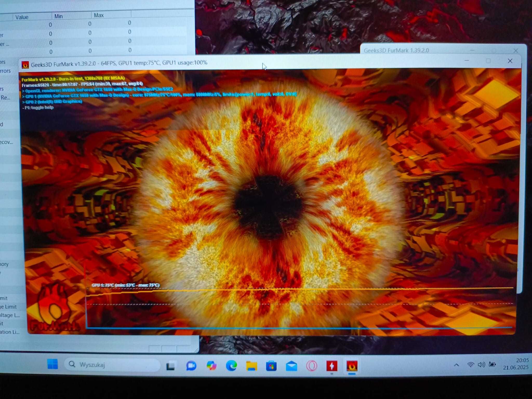532x399 pixels.
Task: Select the 'ge Limit' row in sensor window
Action: coord(9,307)
